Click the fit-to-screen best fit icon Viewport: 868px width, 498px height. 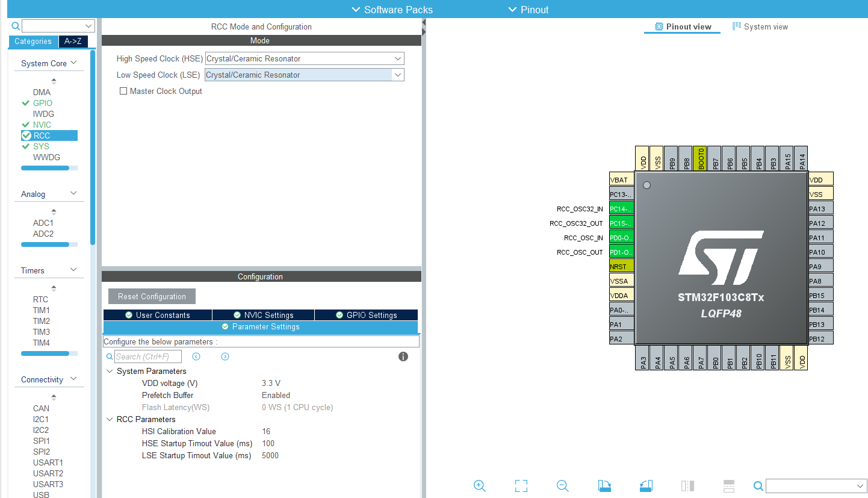pos(521,486)
